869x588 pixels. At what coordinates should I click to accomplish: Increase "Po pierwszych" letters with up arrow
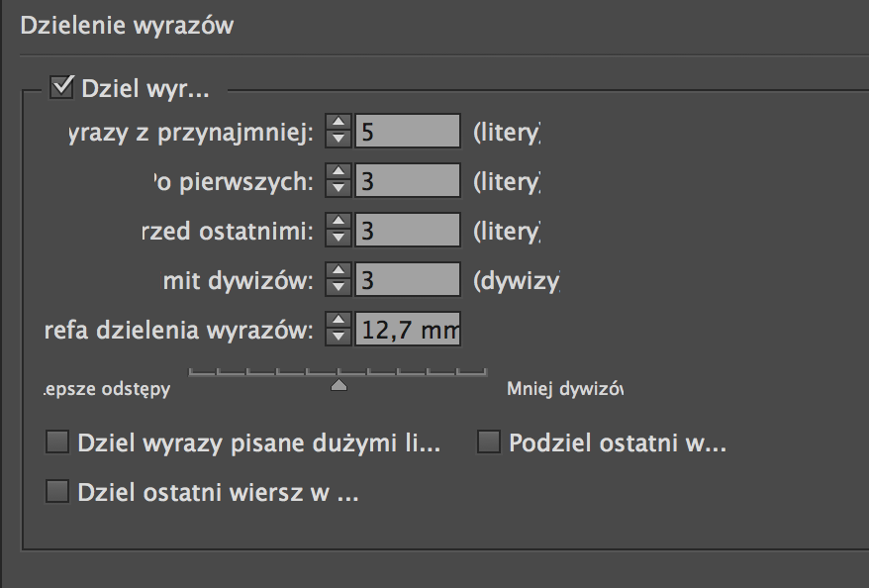pyautogui.click(x=338, y=172)
